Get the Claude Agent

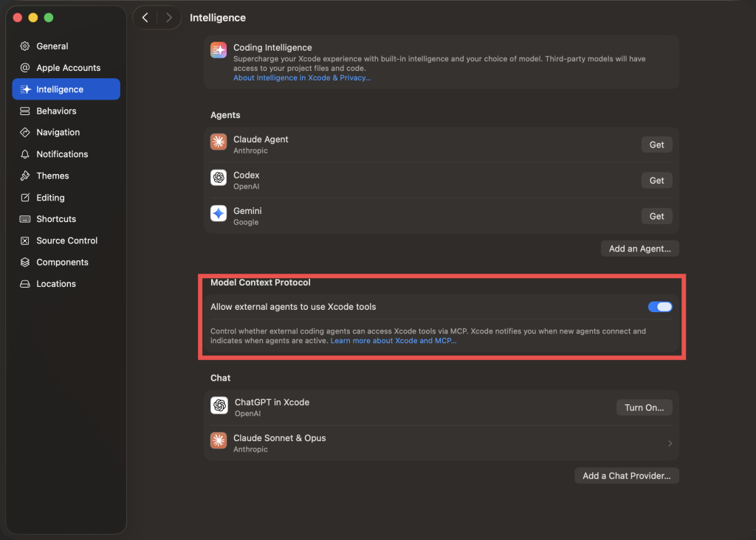pyautogui.click(x=656, y=145)
